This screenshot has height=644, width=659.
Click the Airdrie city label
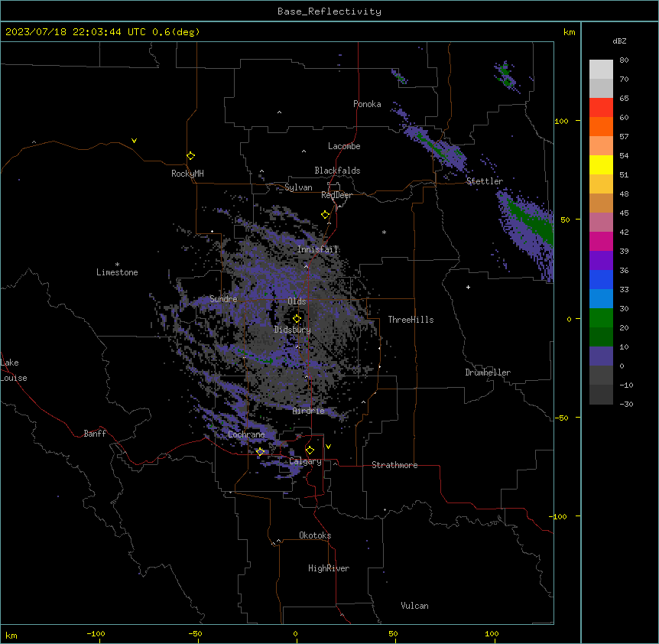309,411
